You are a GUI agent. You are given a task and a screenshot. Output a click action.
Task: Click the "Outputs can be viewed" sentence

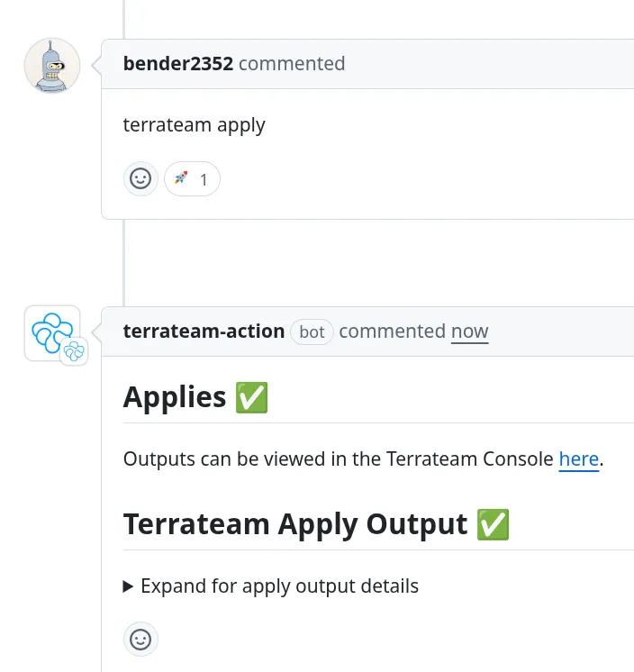pyautogui.click(x=338, y=459)
